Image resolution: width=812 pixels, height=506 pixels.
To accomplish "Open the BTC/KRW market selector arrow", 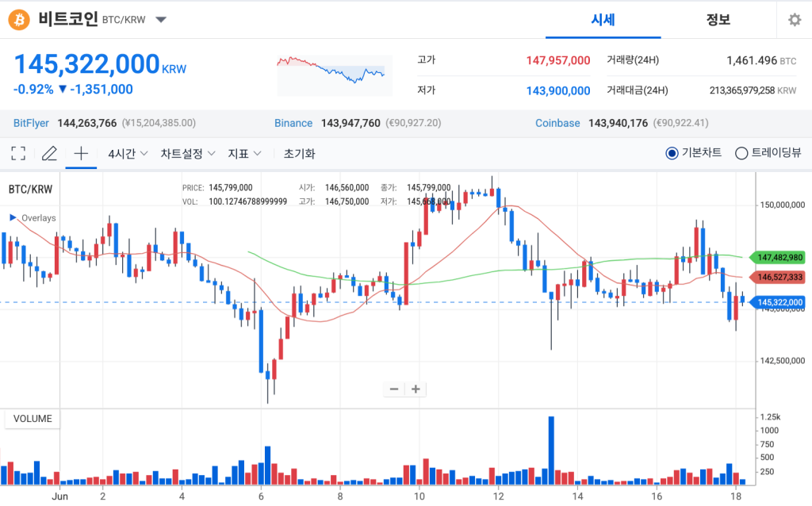I will point(161,20).
